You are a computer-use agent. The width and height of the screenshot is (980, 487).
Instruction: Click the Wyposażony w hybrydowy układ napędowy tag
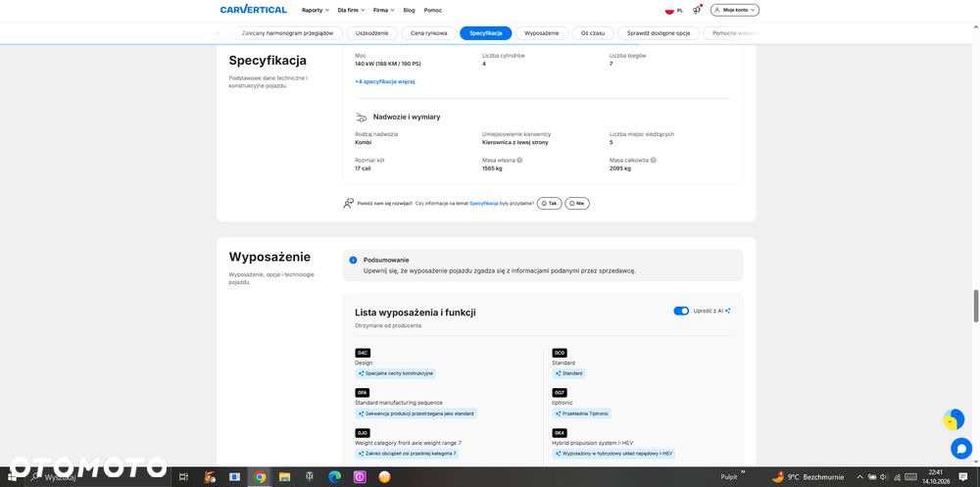click(613, 454)
